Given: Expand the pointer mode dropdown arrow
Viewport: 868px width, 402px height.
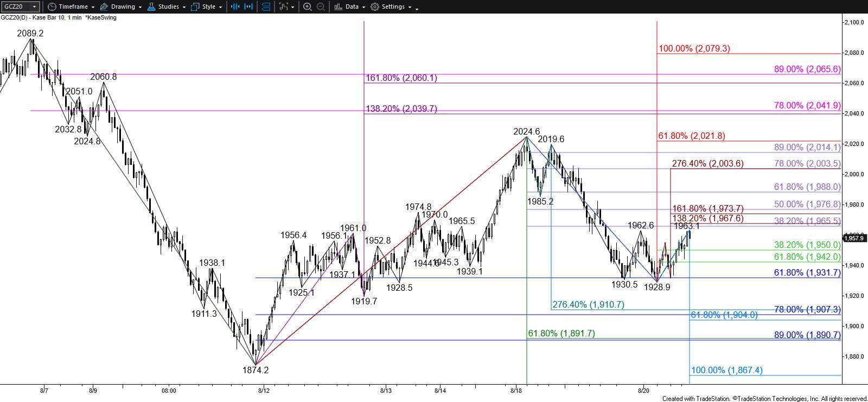Looking at the screenshot, I should coord(293,8).
